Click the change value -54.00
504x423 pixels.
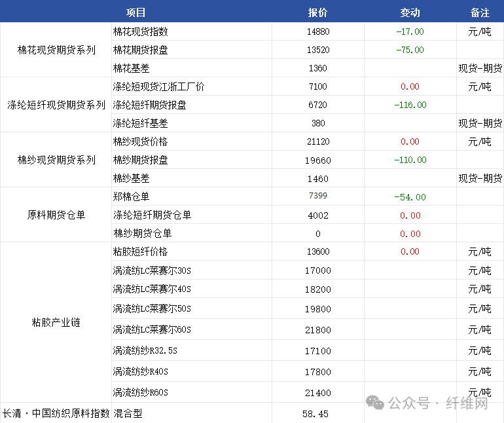click(x=410, y=197)
